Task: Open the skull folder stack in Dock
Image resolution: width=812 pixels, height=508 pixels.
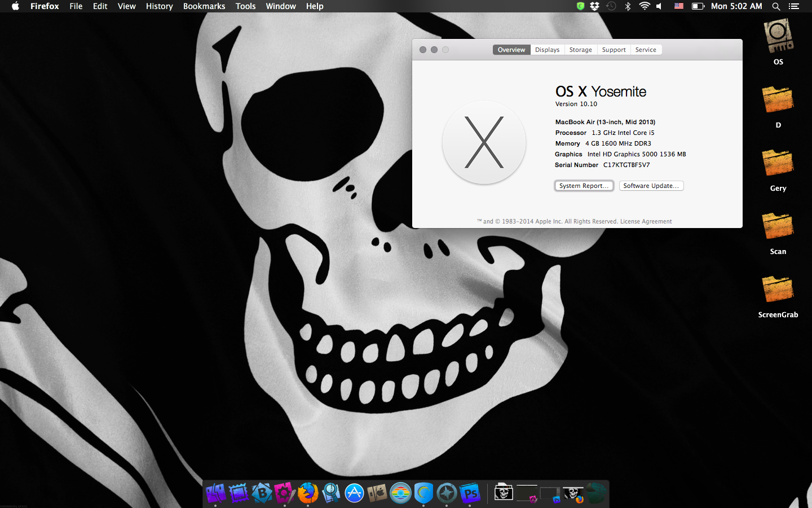Action: click(x=504, y=493)
